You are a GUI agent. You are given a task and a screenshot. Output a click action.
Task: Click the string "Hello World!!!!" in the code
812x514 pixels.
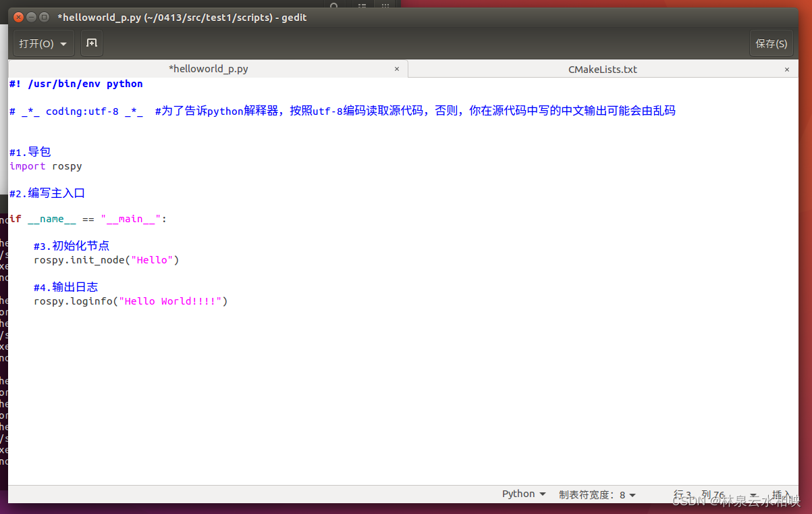(171, 301)
